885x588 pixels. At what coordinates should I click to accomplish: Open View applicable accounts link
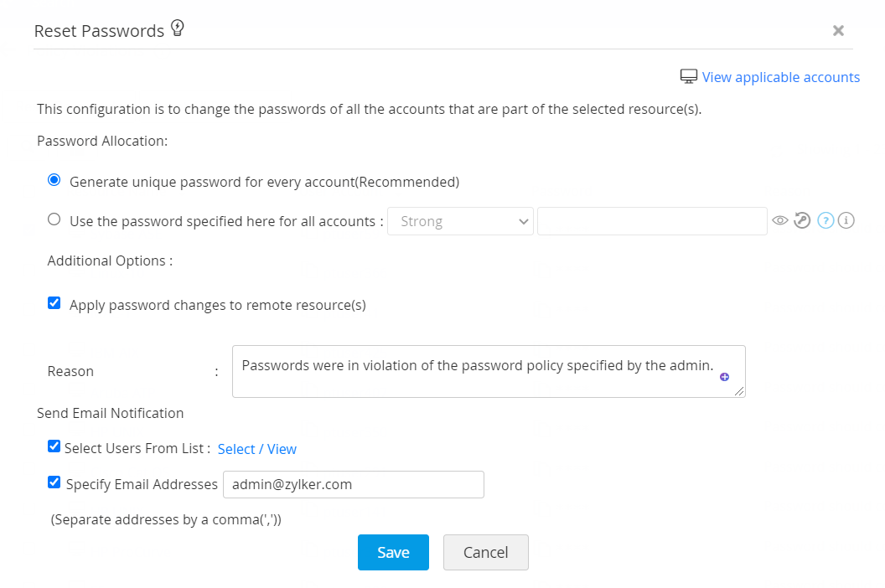pos(780,77)
